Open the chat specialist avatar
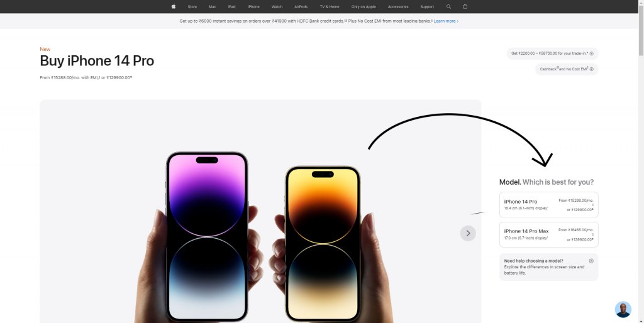The width and height of the screenshot is (644, 323). (623, 309)
